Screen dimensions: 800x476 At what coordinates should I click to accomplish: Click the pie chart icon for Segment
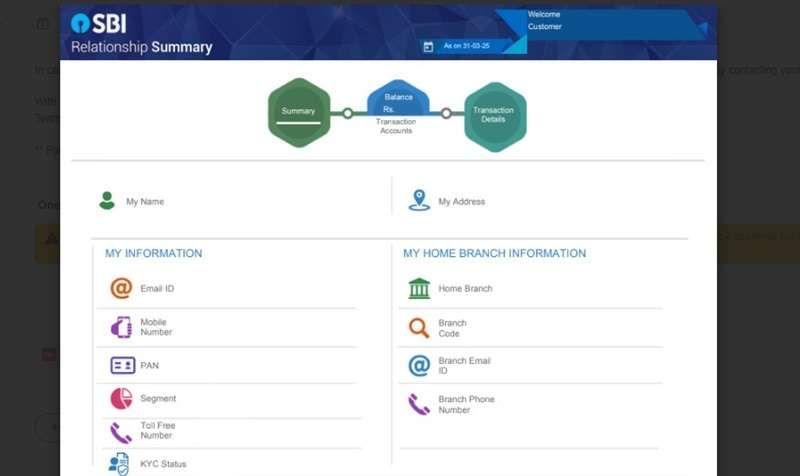point(121,398)
